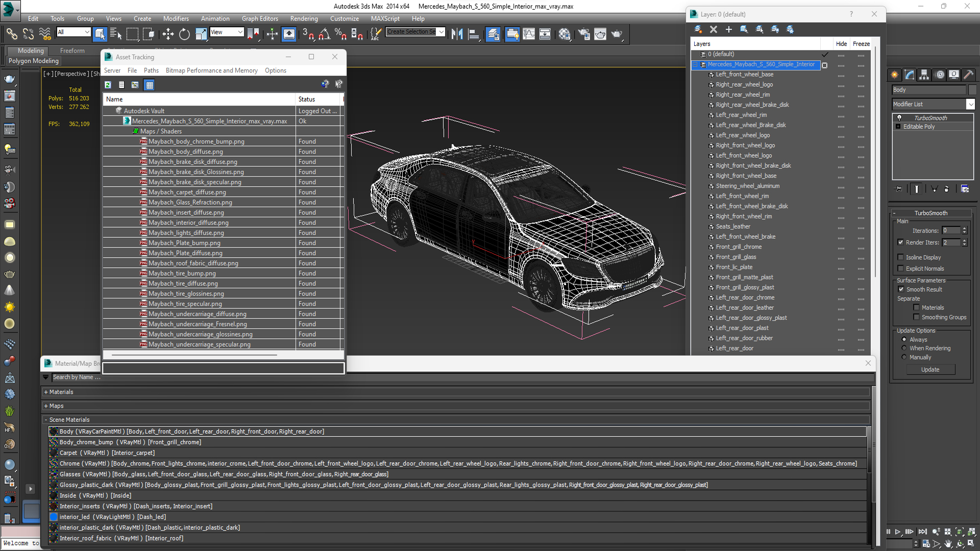Image resolution: width=980 pixels, height=551 pixels.
Task: Refresh the Asset Tracking list
Action: point(108,85)
